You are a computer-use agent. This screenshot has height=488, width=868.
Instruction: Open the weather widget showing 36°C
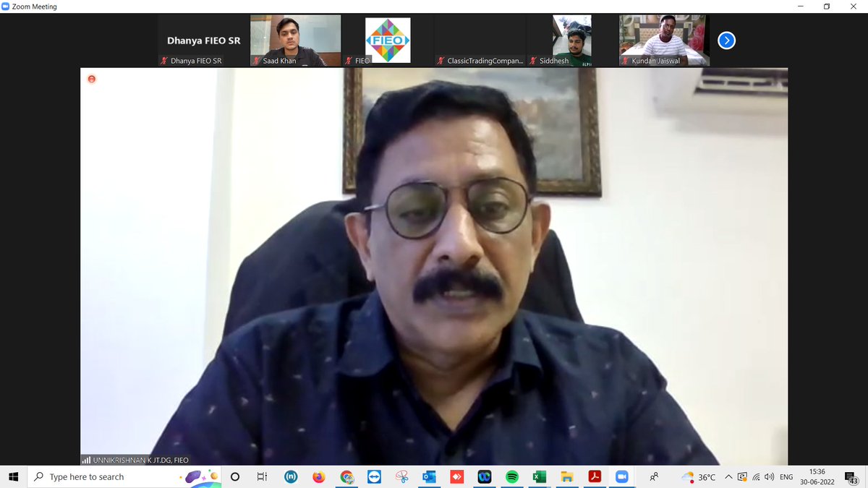[699, 477]
